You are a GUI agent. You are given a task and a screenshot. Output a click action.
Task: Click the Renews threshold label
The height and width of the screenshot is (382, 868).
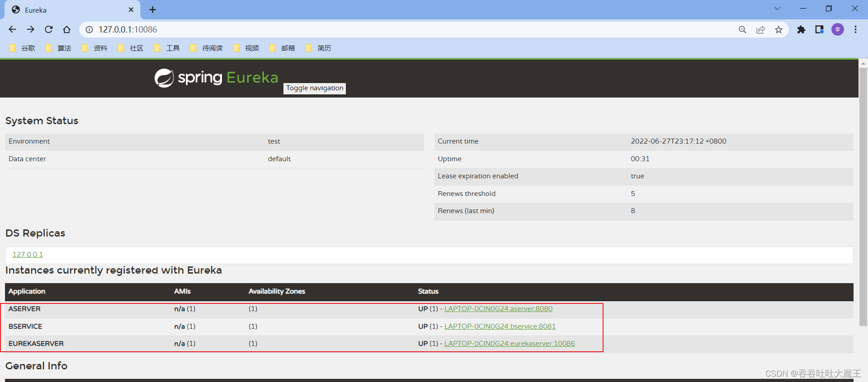point(467,194)
